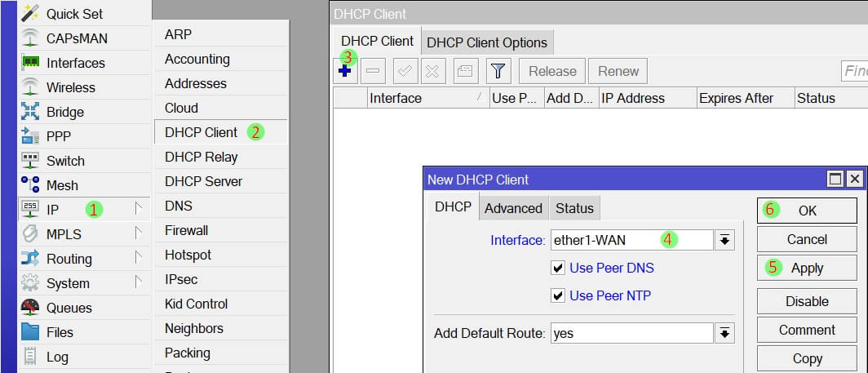Switch to the DHCP Client Options tab
868x373 pixels.
point(486,42)
